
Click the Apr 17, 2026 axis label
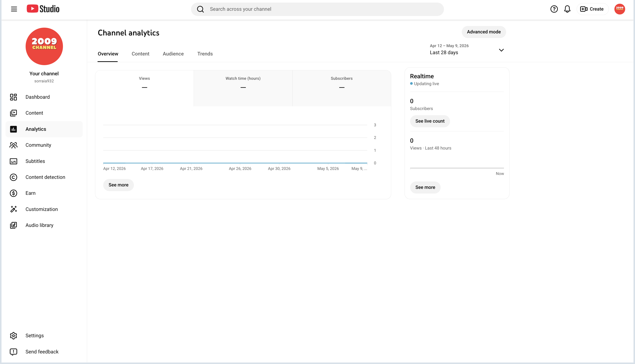pos(152,168)
